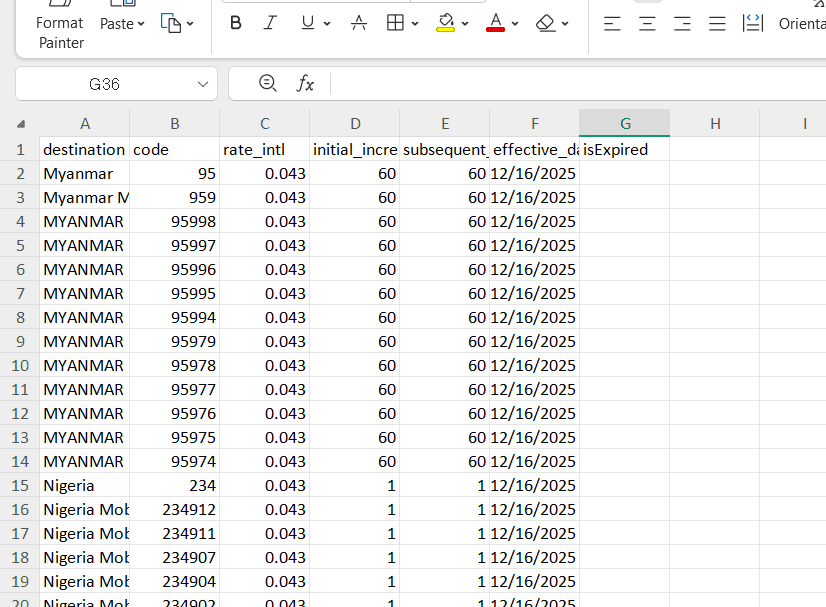Select column B header
826x607 pixels.
click(x=175, y=124)
